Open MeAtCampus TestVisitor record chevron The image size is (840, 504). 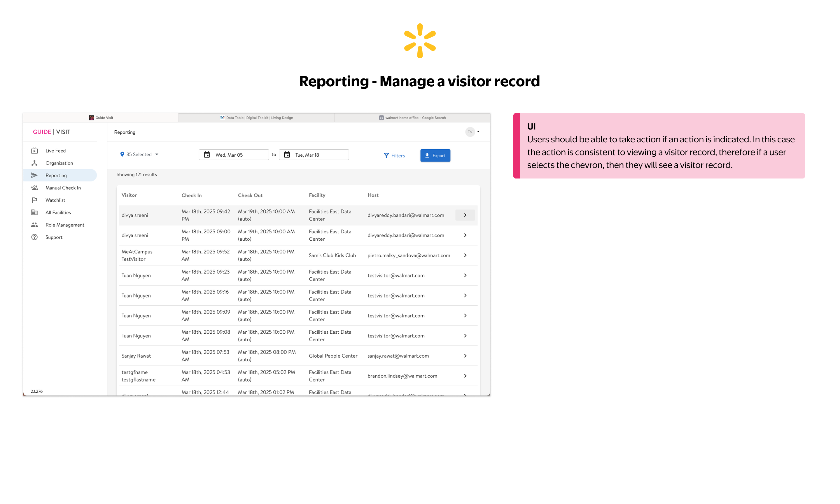pos(465,256)
